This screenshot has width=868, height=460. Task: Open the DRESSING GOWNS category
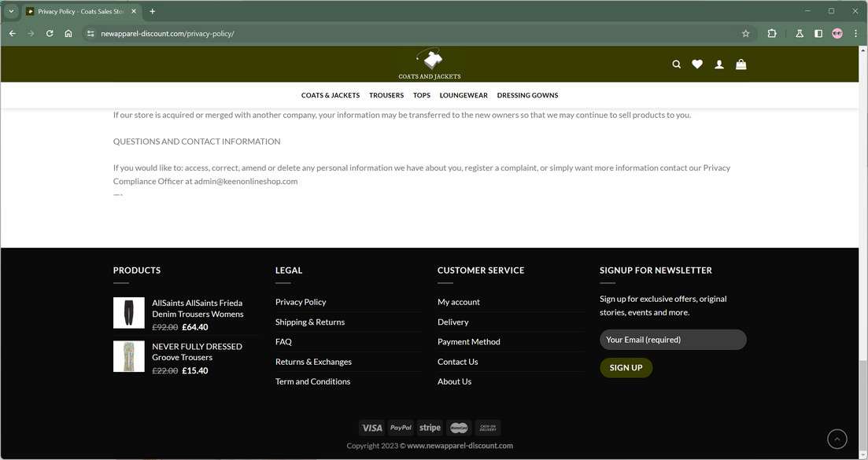click(526, 95)
